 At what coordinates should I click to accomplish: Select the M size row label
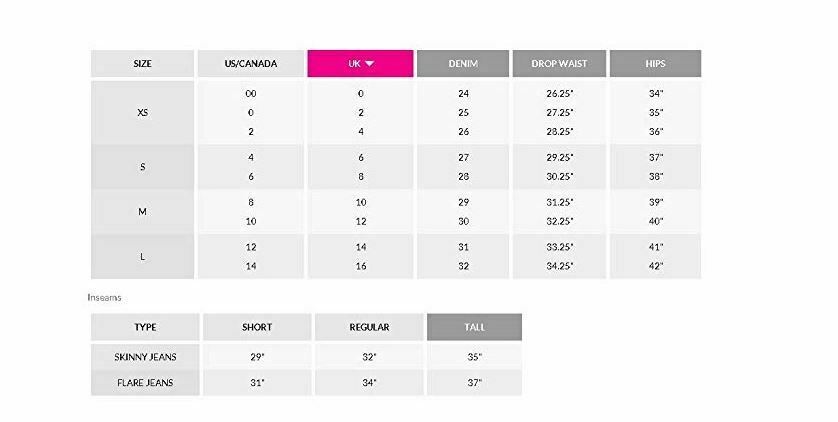[x=142, y=212]
